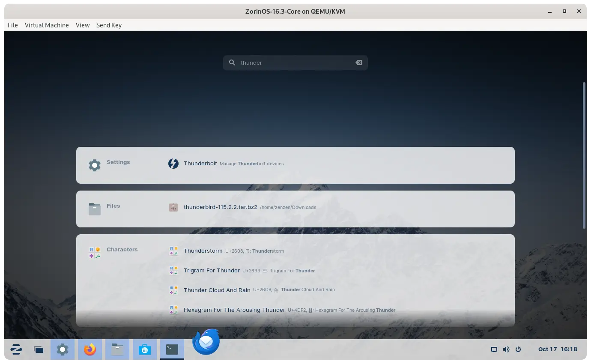Click 'Manage Thunderbolt devices' description
This screenshot has width=591, height=364.
[251, 164]
